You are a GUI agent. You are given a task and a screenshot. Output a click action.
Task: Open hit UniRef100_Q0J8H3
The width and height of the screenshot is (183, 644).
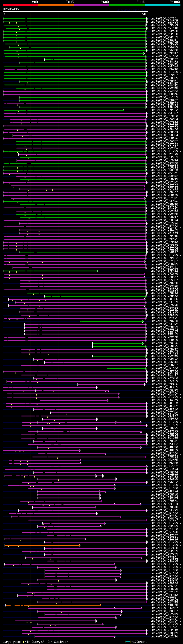tap(164, 91)
